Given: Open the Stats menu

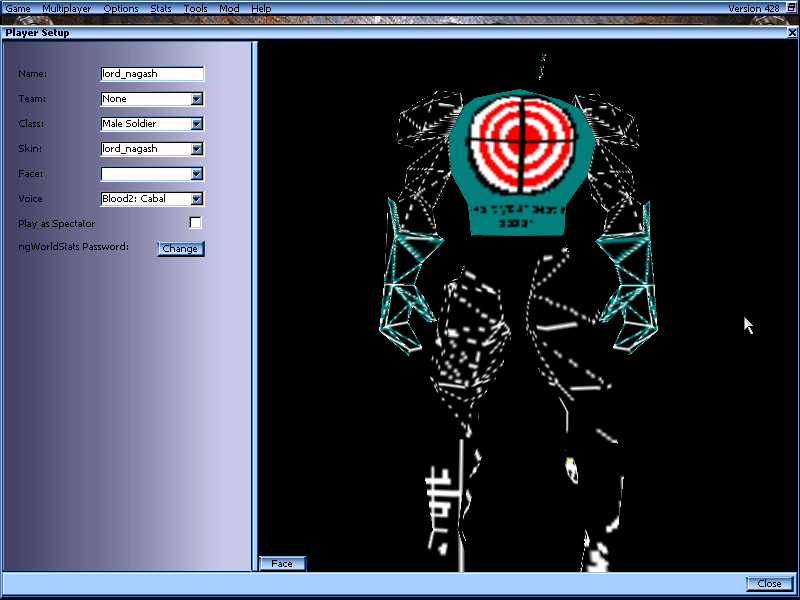Looking at the screenshot, I should [160, 8].
